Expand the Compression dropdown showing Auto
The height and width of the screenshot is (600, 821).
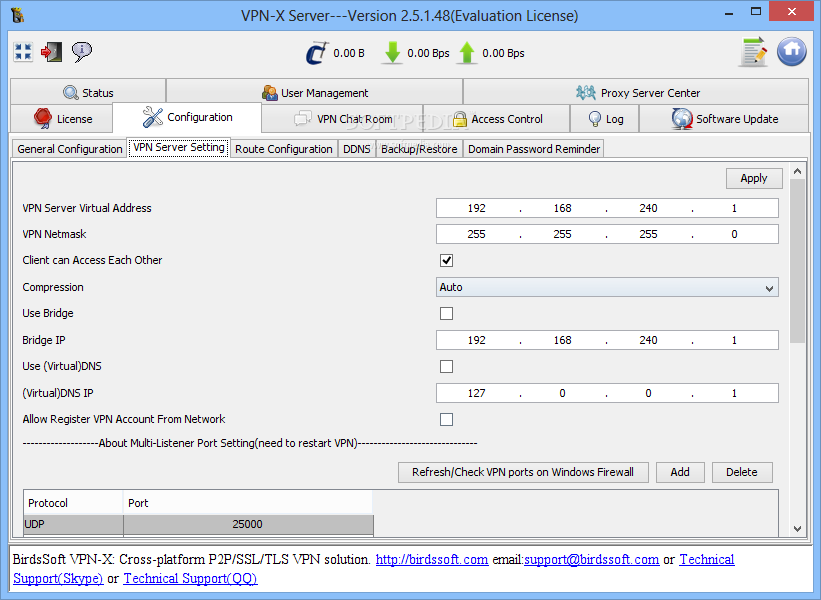point(607,287)
